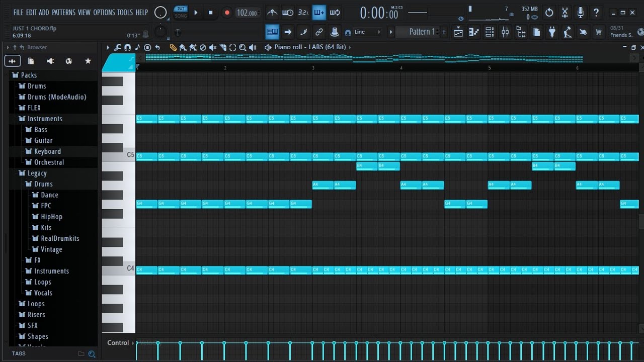The height and width of the screenshot is (362, 644).
Task: Stop playback with the stop button
Action: (211, 13)
